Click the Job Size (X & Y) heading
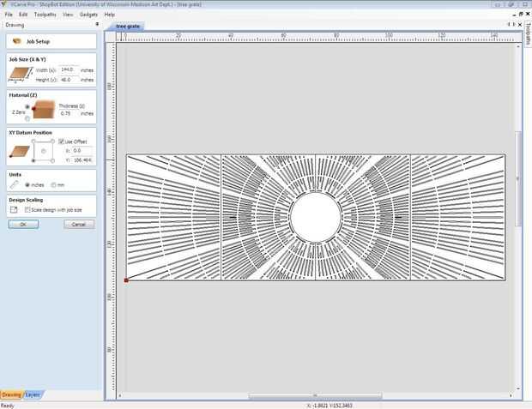The image size is (532, 409). pyautogui.click(x=27, y=59)
